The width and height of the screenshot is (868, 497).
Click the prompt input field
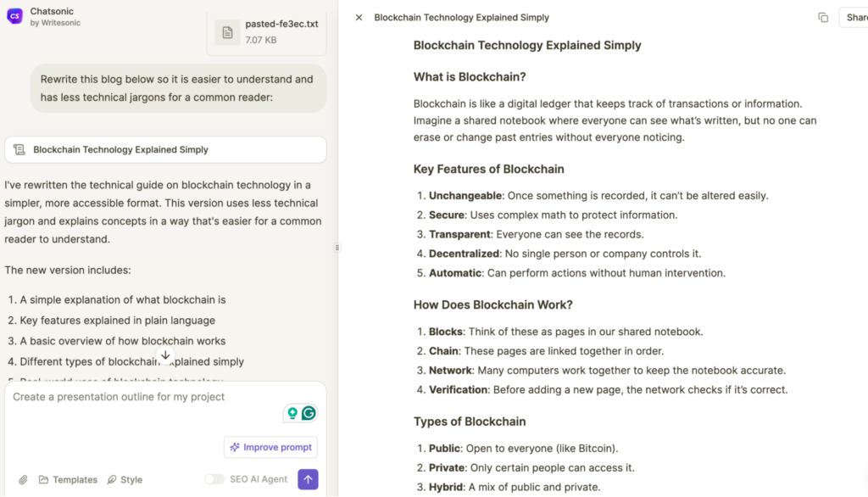[x=144, y=397]
